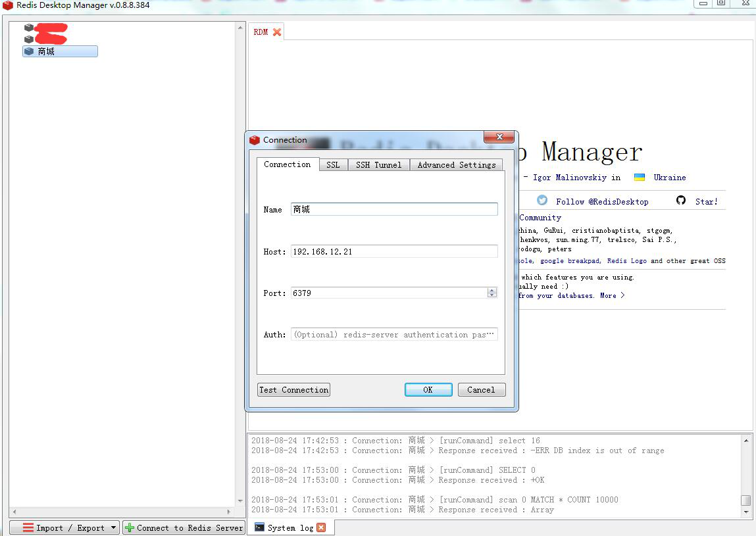
Task: Open the Ukraine link
Action: tap(670, 178)
